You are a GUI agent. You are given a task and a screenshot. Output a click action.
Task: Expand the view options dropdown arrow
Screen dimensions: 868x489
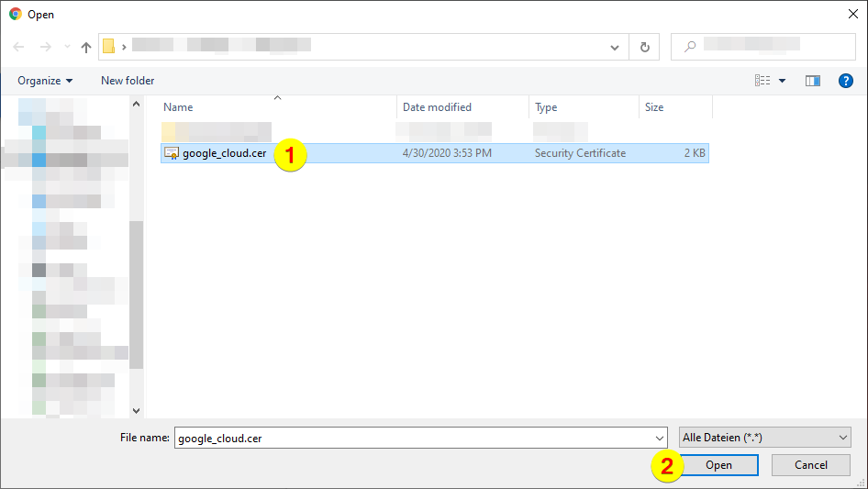[x=783, y=81]
